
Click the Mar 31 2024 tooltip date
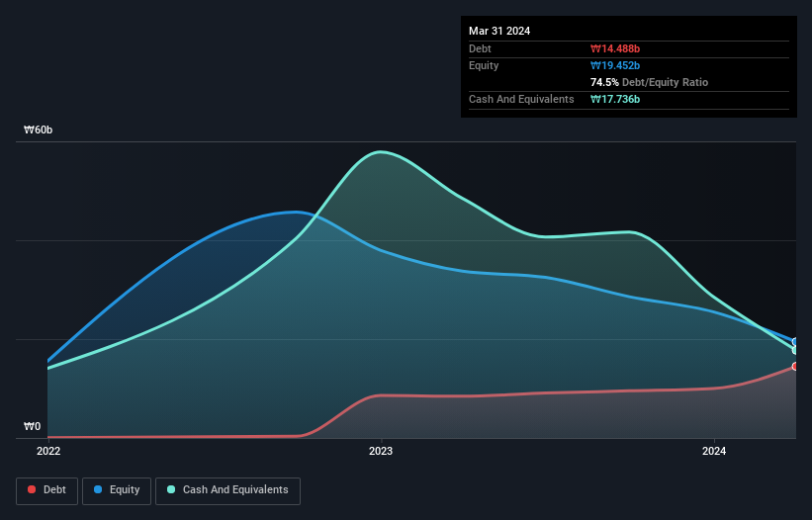[499, 31]
